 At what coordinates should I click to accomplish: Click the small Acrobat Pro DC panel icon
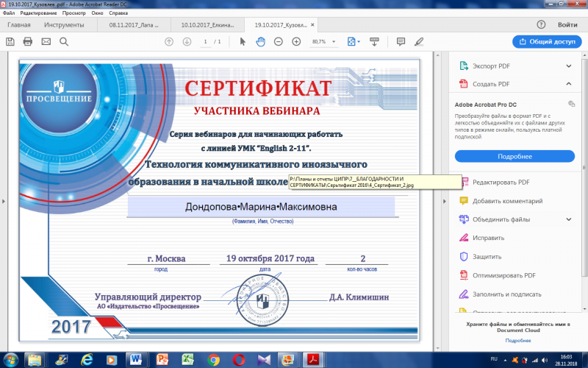click(x=572, y=104)
